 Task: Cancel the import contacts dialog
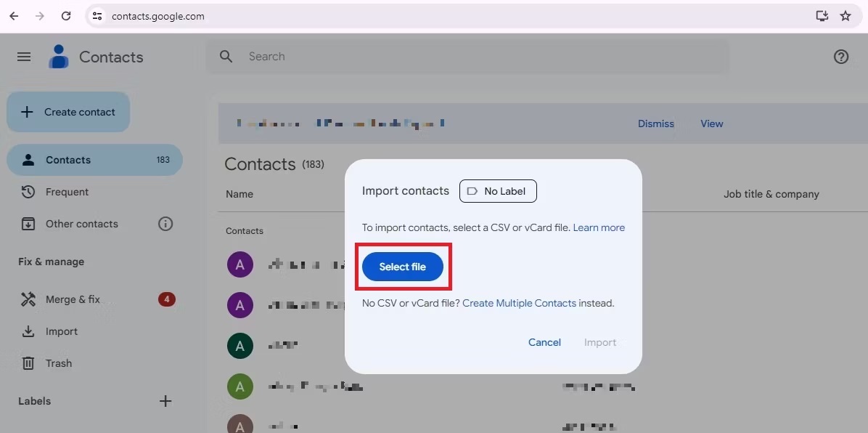click(544, 342)
